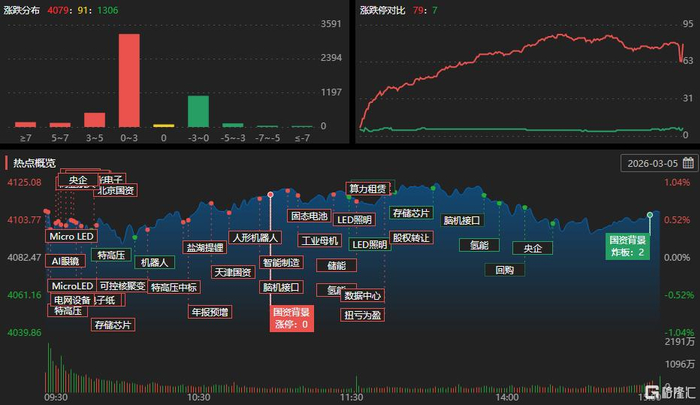Click the red 5~7 distribution bar

[x=60, y=125]
